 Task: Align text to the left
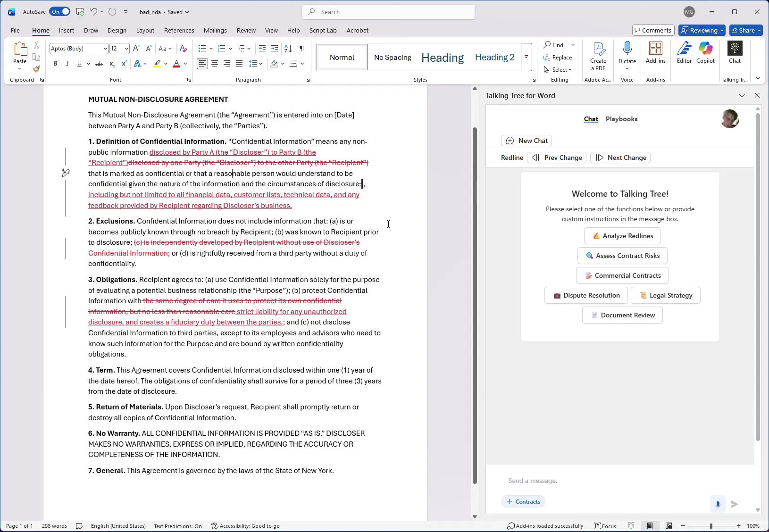202,64
